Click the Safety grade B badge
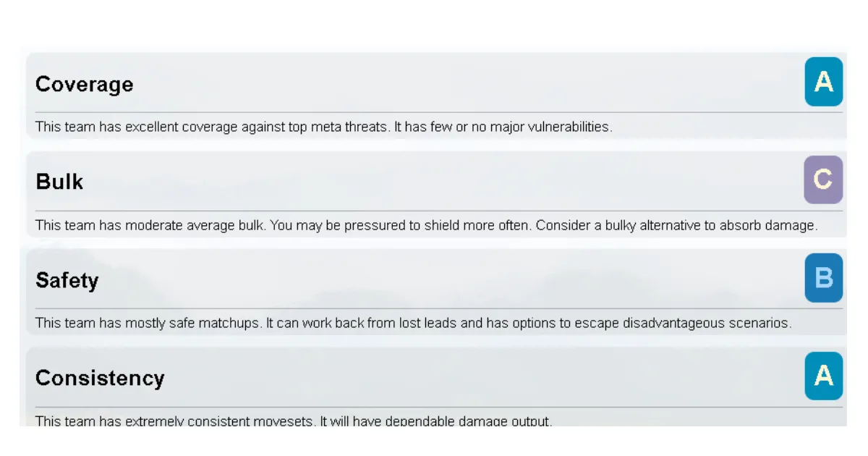 [823, 278]
